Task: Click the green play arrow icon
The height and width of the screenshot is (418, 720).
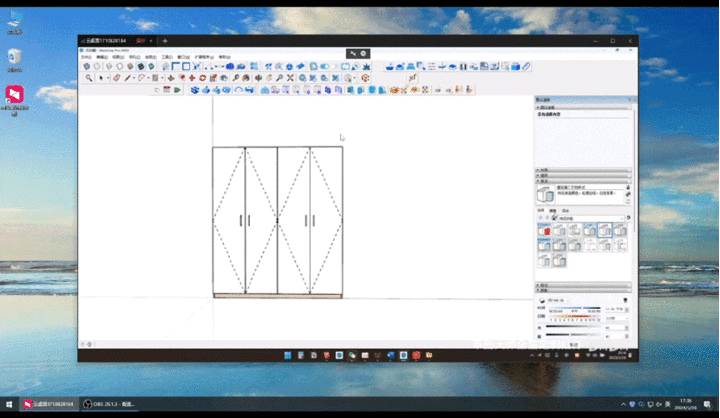Action: pyautogui.click(x=177, y=90)
